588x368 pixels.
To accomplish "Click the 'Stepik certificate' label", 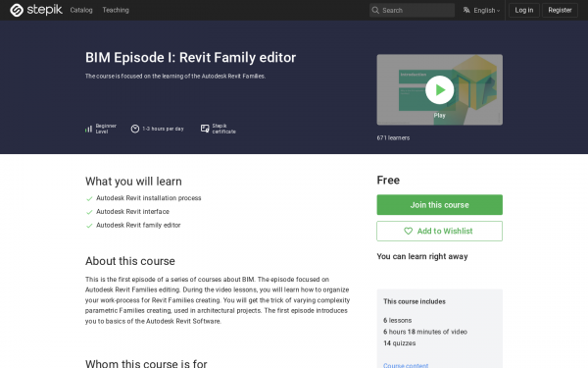I will click(x=223, y=129).
